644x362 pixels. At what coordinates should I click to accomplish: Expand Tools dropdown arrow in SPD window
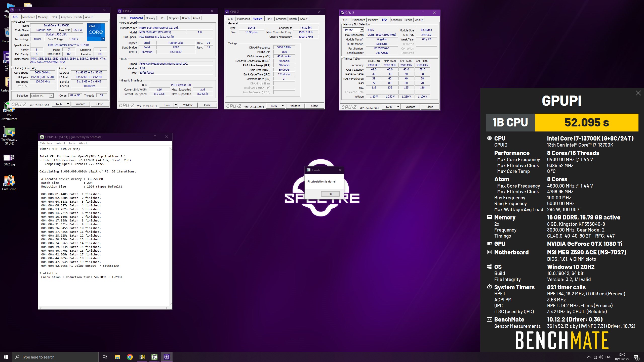[398, 107]
